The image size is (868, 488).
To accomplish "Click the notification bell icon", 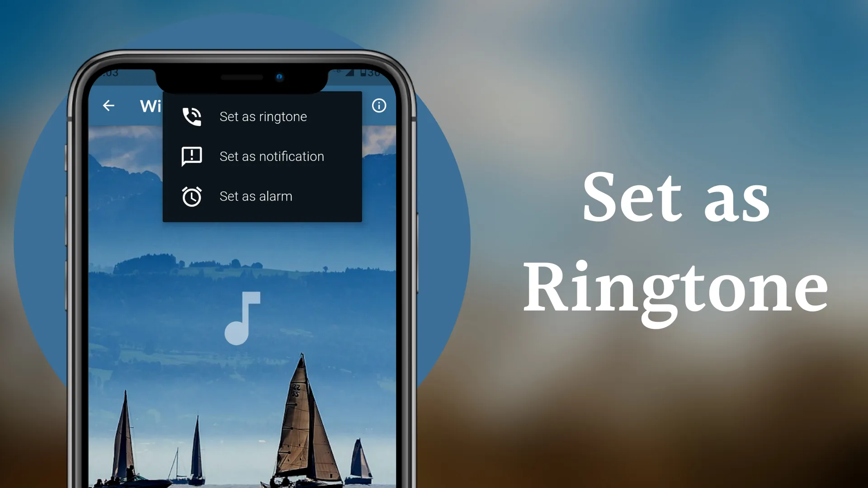I will pyautogui.click(x=191, y=156).
